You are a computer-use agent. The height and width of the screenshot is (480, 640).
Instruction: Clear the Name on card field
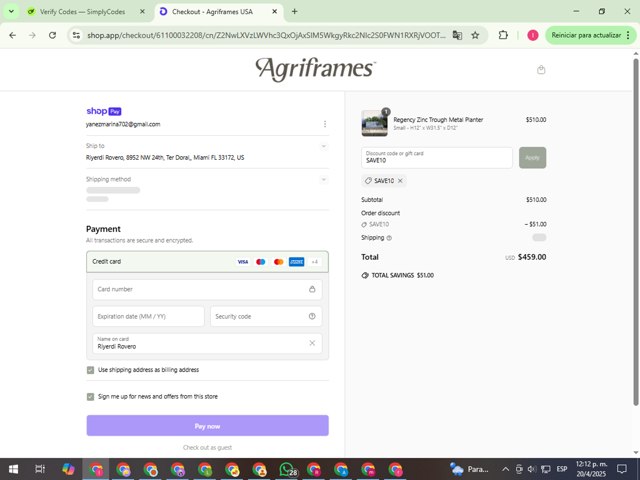[x=312, y=343]
